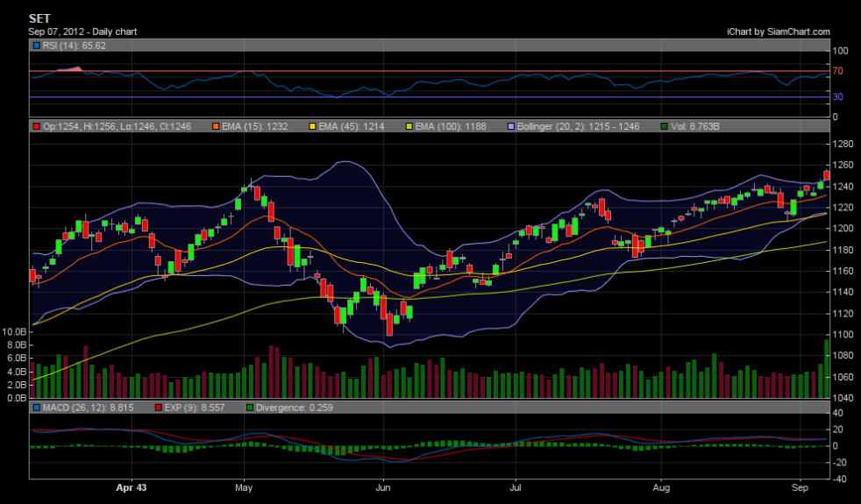
Task: Click the SET symbol title
Action: pos(39,18)
